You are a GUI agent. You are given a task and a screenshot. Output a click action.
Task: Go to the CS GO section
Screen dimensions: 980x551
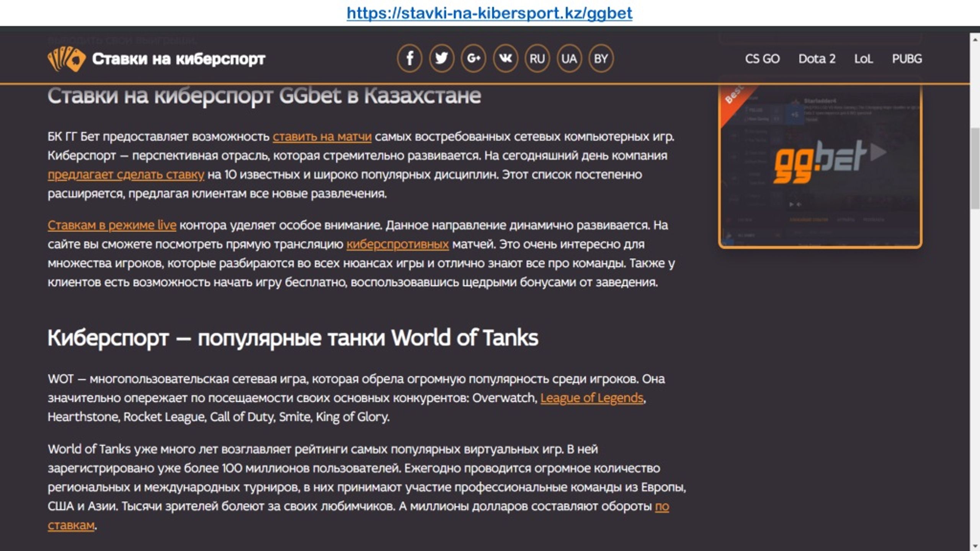762,59
